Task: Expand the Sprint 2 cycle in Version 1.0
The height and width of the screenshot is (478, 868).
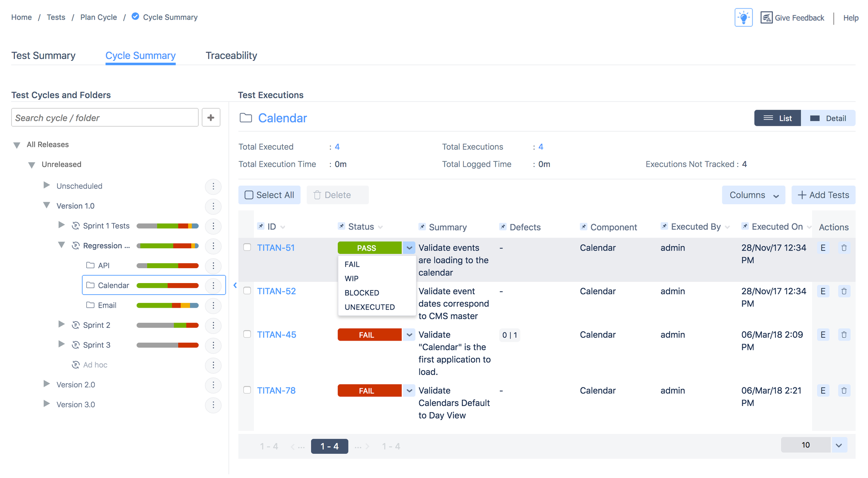Action: tap(63, 325)
